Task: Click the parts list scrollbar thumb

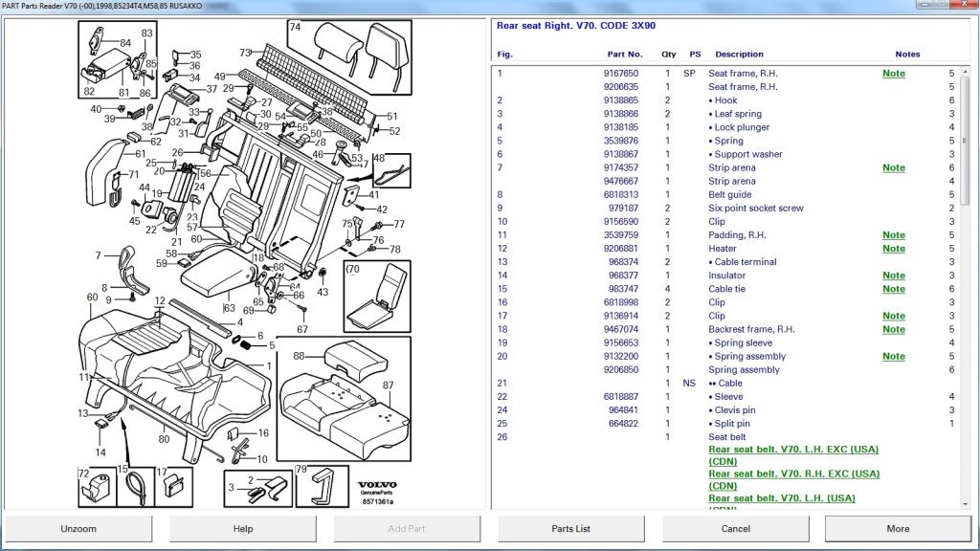Action: click(x=965, y=141)
